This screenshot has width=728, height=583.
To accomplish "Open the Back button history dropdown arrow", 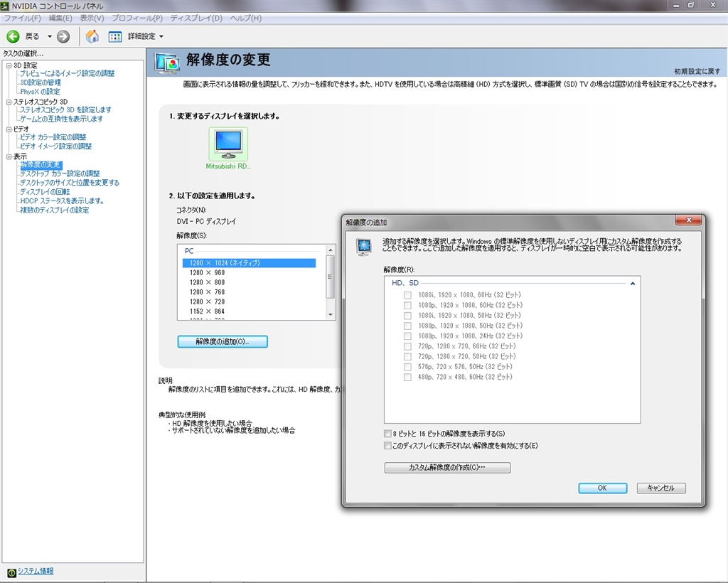I will [x=50, y=36].
